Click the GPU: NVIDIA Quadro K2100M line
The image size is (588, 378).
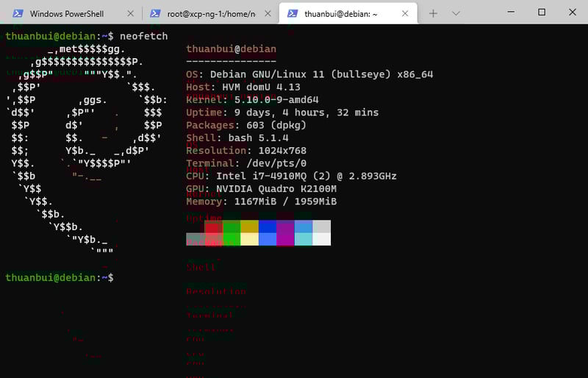261,188
